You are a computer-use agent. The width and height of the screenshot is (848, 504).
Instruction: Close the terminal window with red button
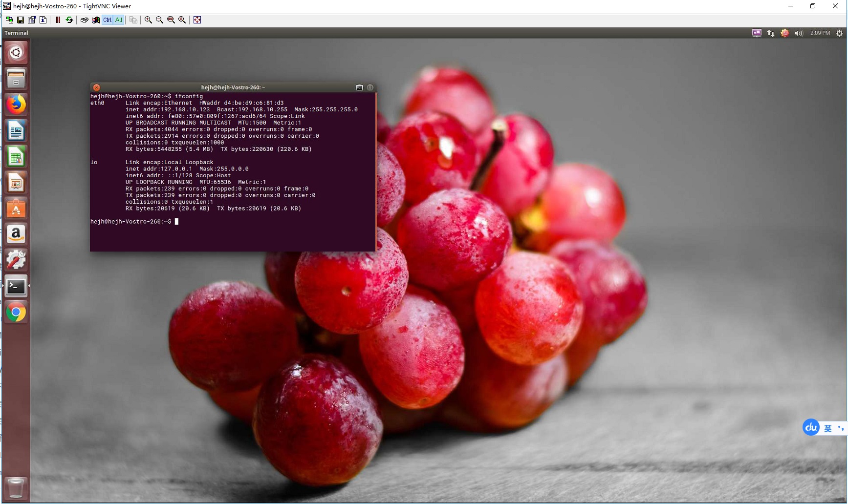97,87
